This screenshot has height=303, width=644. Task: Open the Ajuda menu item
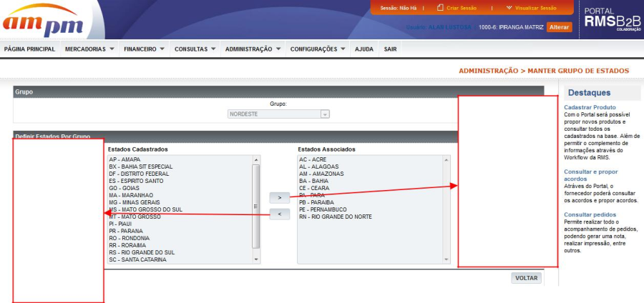tap(364, 49)
